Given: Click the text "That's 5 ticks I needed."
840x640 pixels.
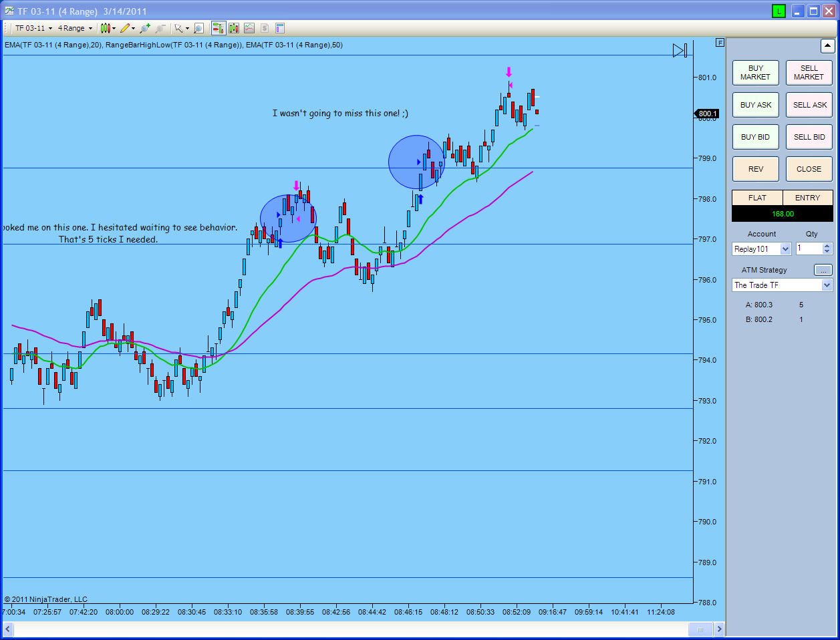Looking at the screenshot, I should 108,239.
